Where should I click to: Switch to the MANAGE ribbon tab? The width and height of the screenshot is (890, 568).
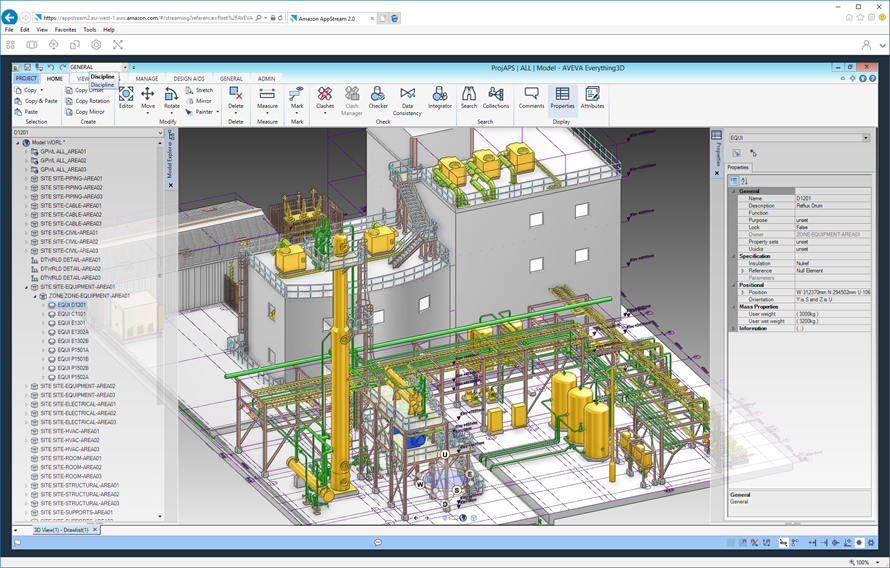pos(147,78)
